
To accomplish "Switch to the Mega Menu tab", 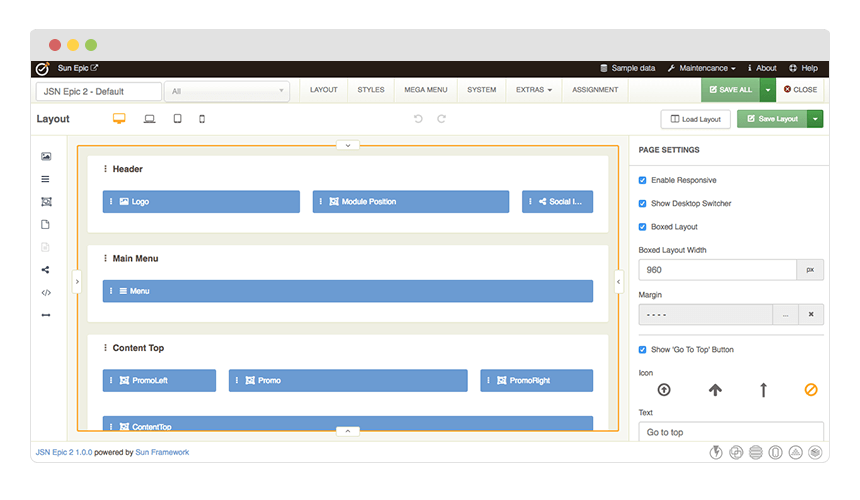I will (425, 90).
